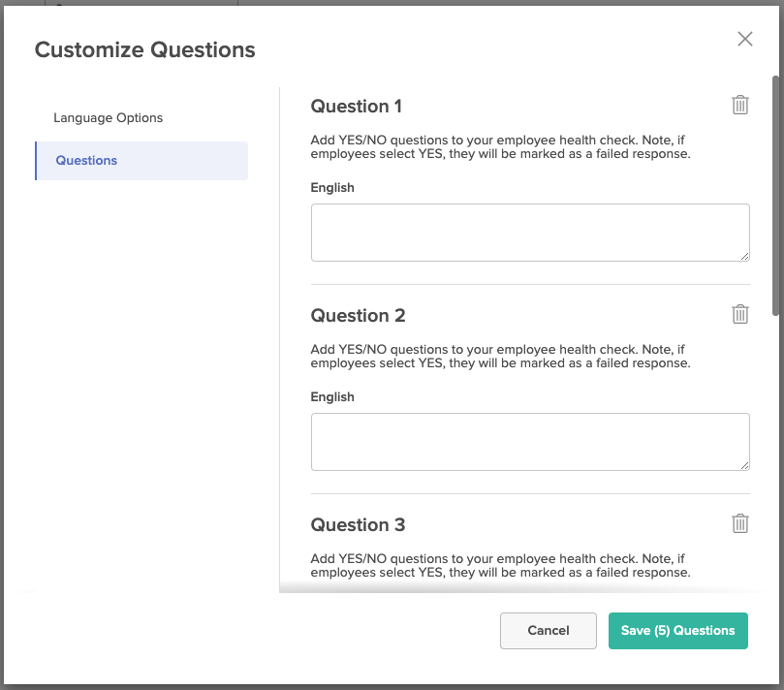Open the Language Options section
The height and width of the screenshot is (690, 784).
tap(108, 118)
